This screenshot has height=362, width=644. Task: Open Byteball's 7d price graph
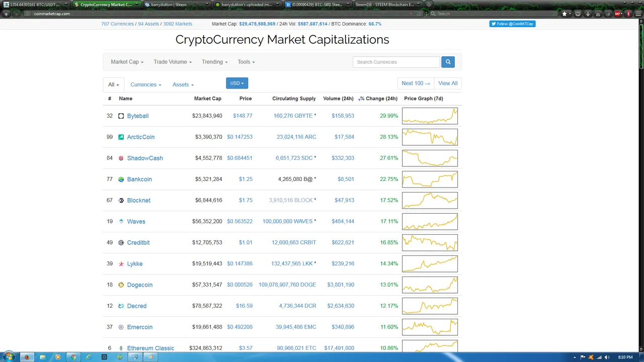tap(430, 116)
